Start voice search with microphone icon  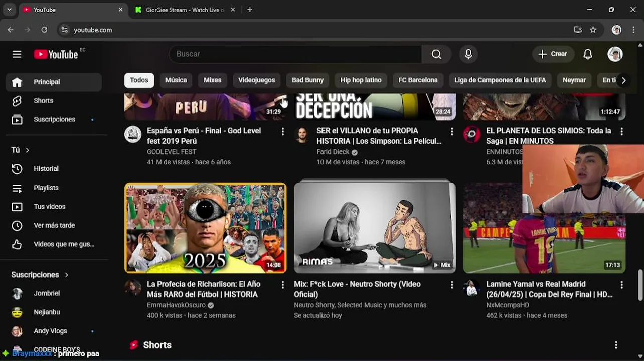coord(468,54)
